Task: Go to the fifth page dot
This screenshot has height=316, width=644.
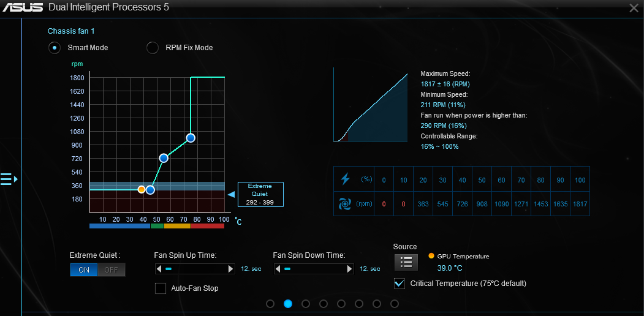Action: [341, 304]
